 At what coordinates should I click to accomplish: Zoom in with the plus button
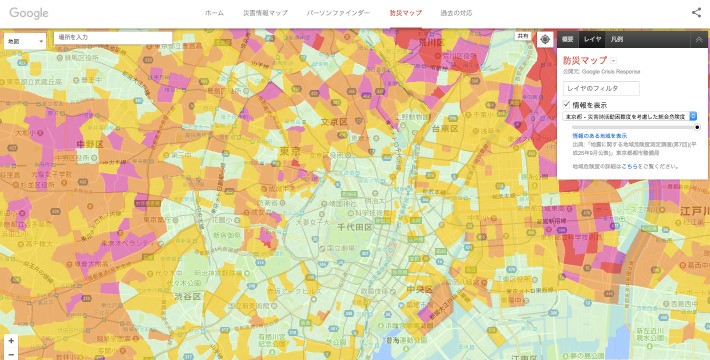pos(11,341)
